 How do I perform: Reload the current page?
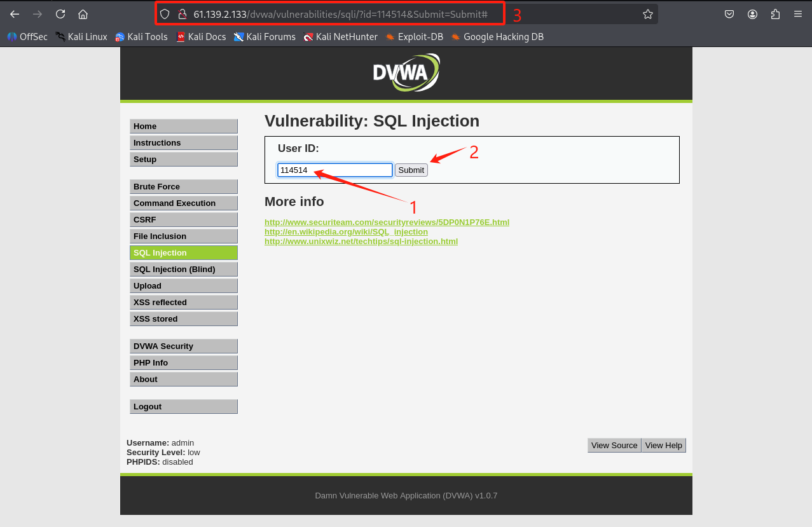coord(60,14)
